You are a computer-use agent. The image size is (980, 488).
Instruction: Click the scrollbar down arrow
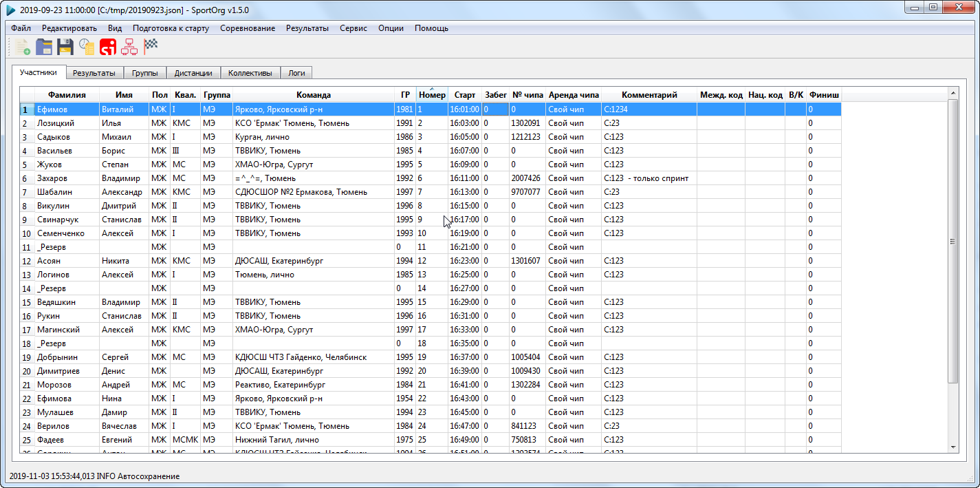[952, 447]
